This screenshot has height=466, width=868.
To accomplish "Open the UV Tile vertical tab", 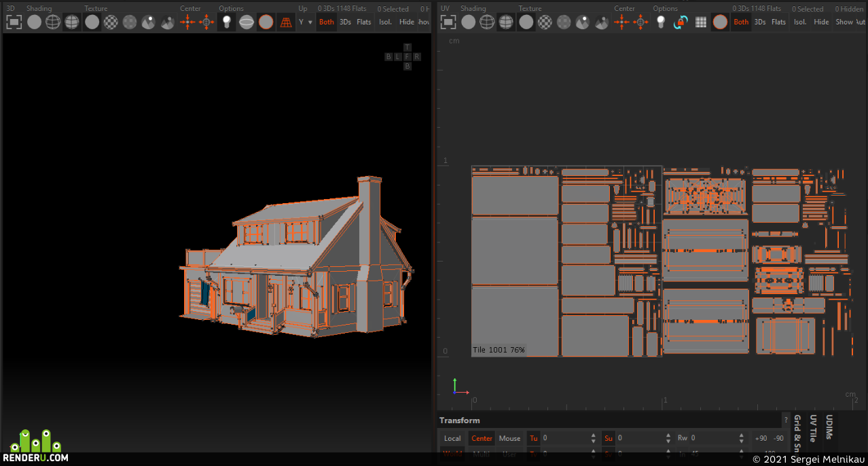I will 813,428.
